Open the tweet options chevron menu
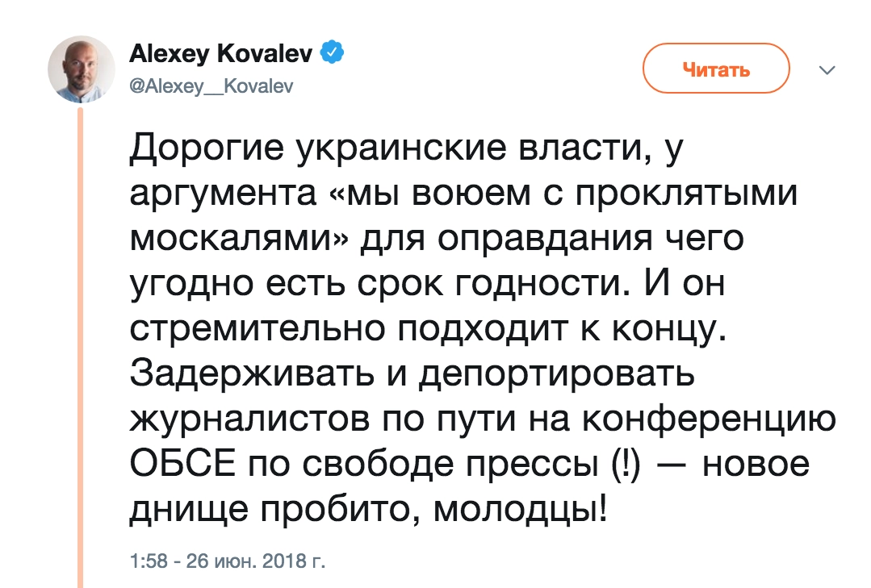Image resolution: width=871 pixels, height=588 pixels. [826, 70]
